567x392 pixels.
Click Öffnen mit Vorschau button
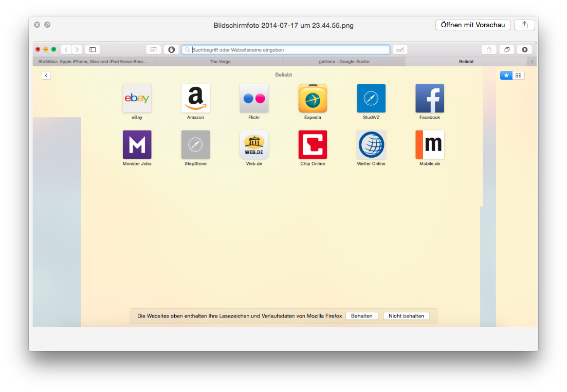[x=473, y=25]
